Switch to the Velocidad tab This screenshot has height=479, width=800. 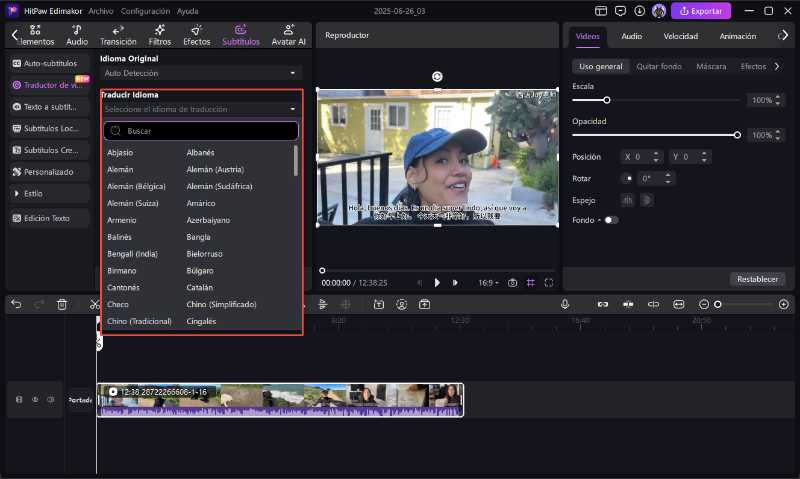tap(681, 36)
